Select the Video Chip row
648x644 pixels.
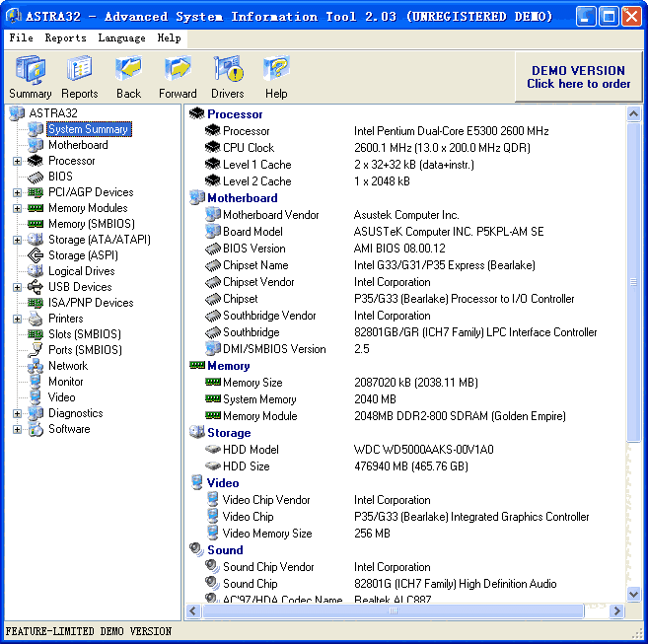coord(248,517)
